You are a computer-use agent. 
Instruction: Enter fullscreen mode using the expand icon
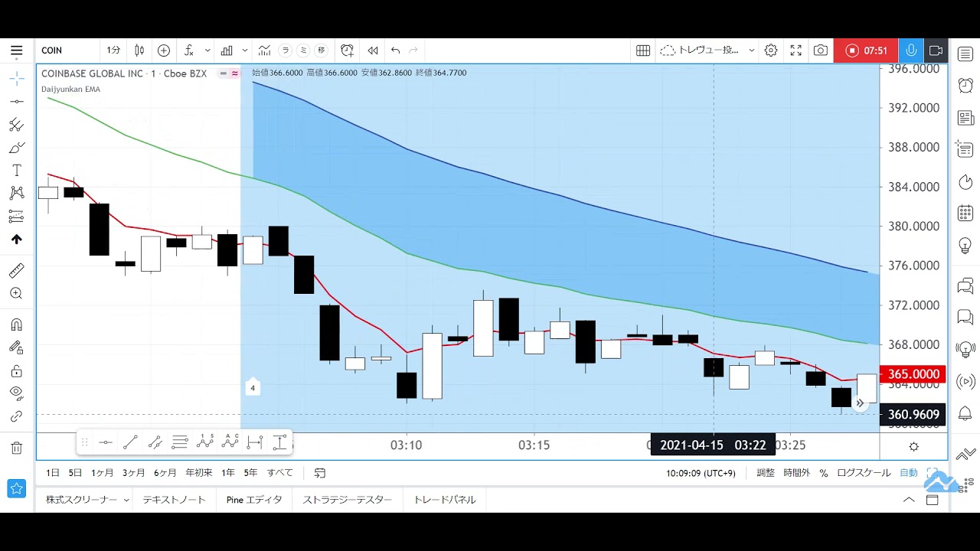click(x=796, y=51)
